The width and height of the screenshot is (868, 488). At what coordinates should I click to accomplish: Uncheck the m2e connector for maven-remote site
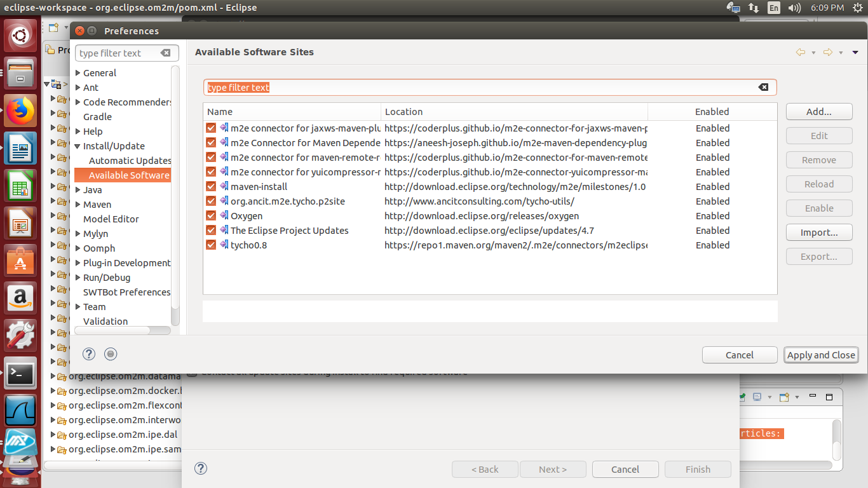point(211,157)
